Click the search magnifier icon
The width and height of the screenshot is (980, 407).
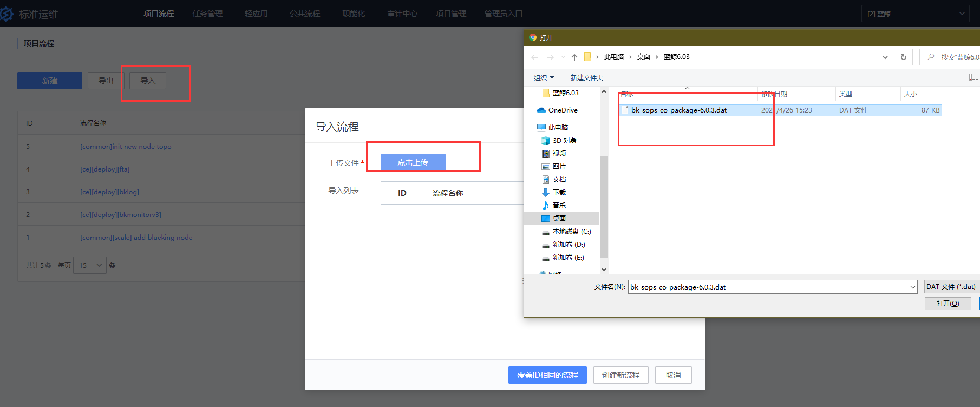[931, 57]
